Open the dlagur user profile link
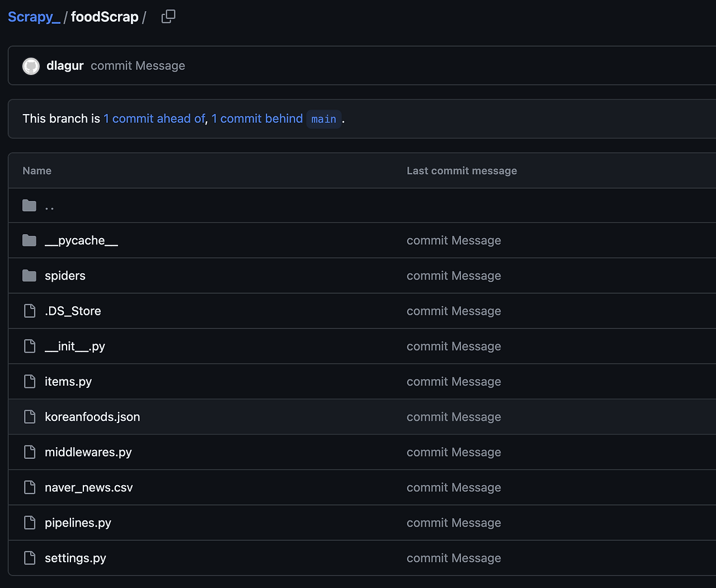 pyautogui.click(x=65, y=66)
